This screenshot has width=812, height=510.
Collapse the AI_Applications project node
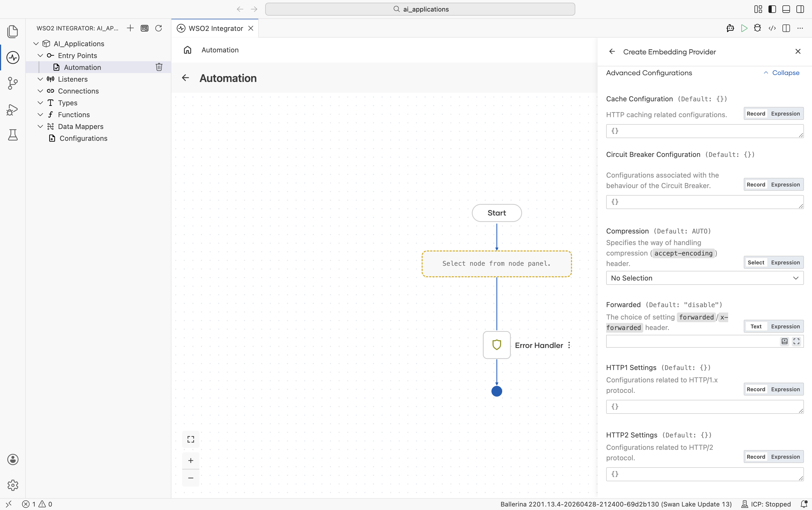[x=36, y=44]
